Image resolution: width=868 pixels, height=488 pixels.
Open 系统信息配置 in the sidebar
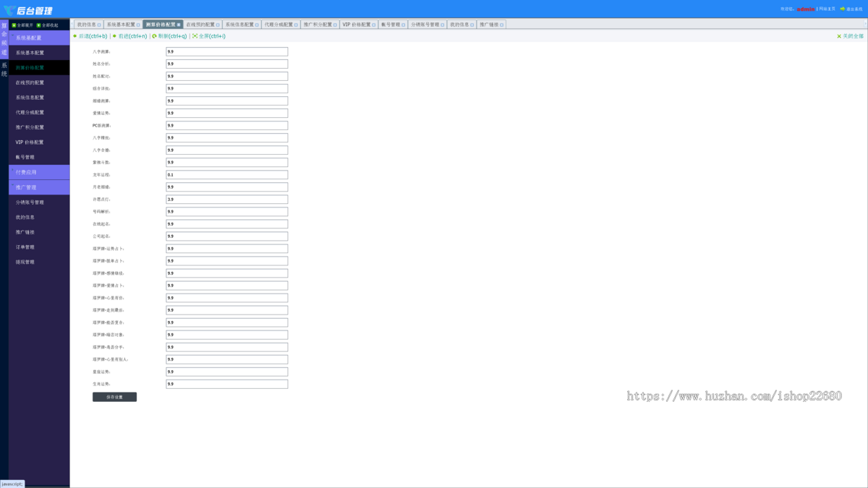39,98
